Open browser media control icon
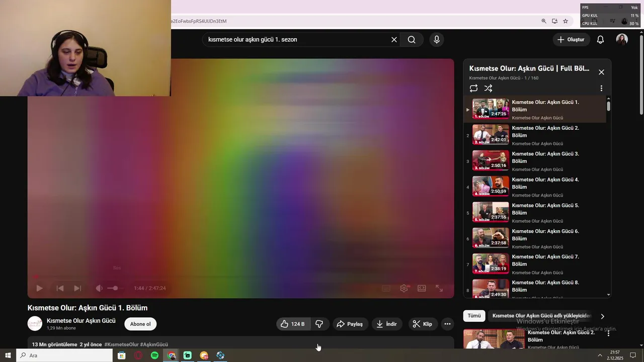 pos(612,21)
